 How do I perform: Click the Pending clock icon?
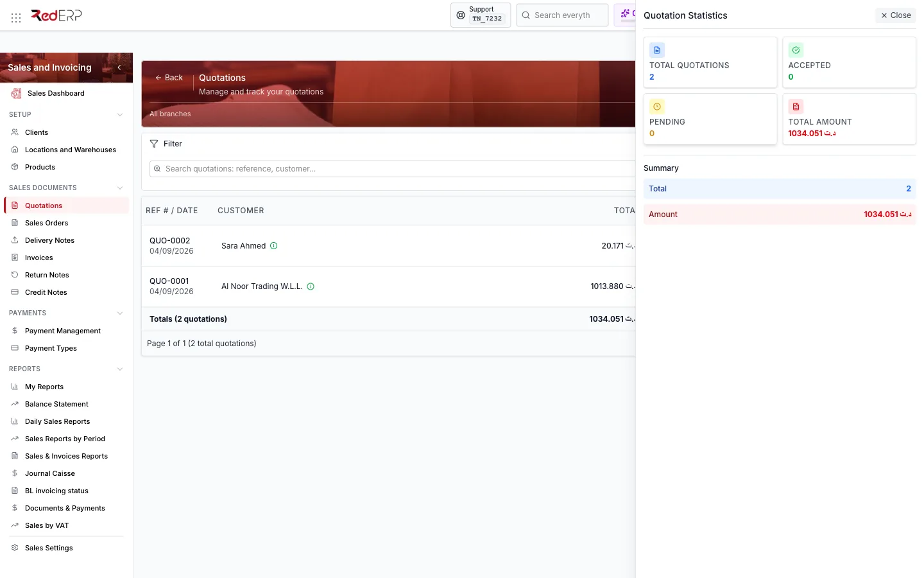[657, 107]
